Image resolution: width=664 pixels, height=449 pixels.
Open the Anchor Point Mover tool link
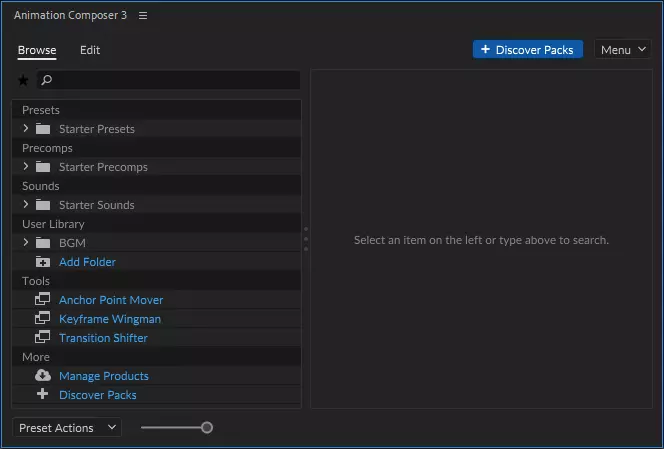pyautogui.click(x=111, y=300)
